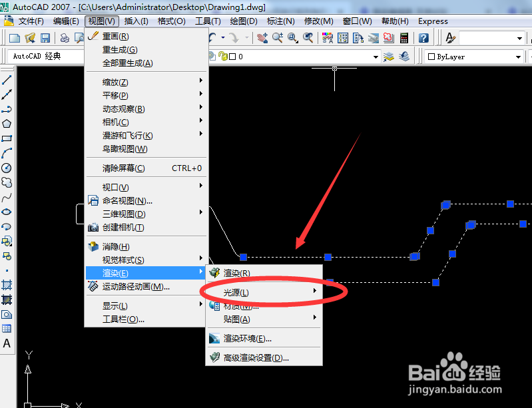Click the Text Style icon
The image size is (532, 408).
(x=450, y=38)
